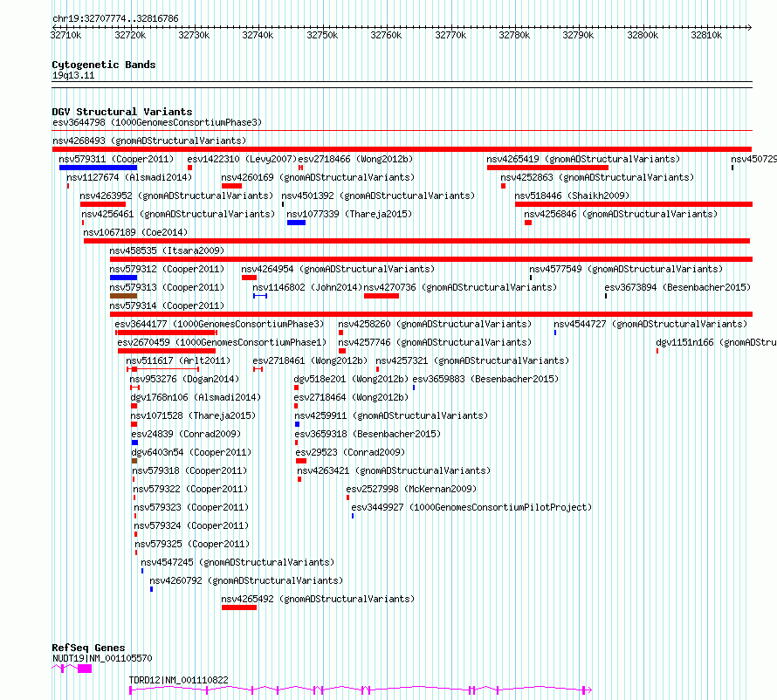Select nsv4547245 gnomAD variant
Screen dimensions: 777x700
coord(237,562)
